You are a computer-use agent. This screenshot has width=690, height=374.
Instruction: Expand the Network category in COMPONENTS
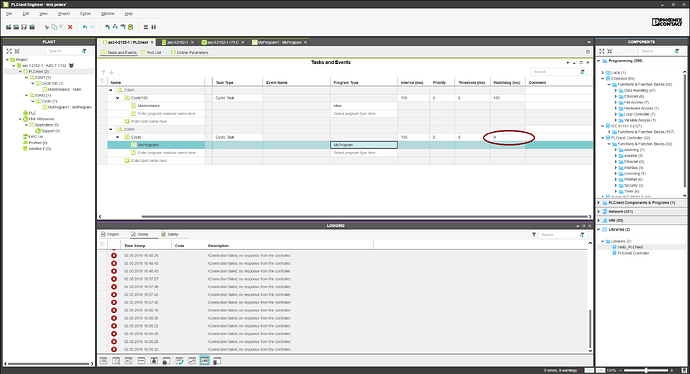pyautogui.click(x=599, y=212)
